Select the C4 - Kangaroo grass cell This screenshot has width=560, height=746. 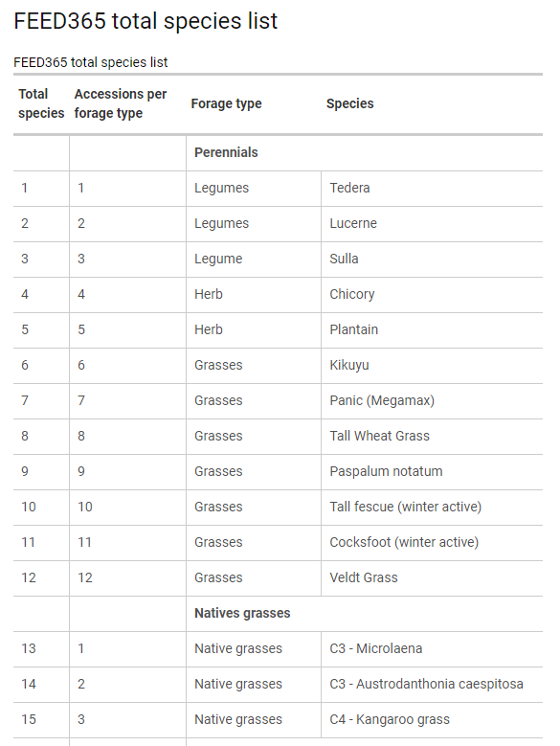(432, 720)
